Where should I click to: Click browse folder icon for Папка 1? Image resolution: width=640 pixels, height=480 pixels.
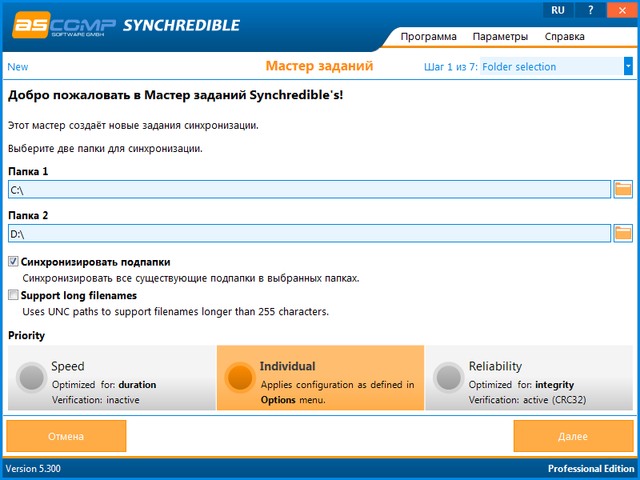click(623, 189)
